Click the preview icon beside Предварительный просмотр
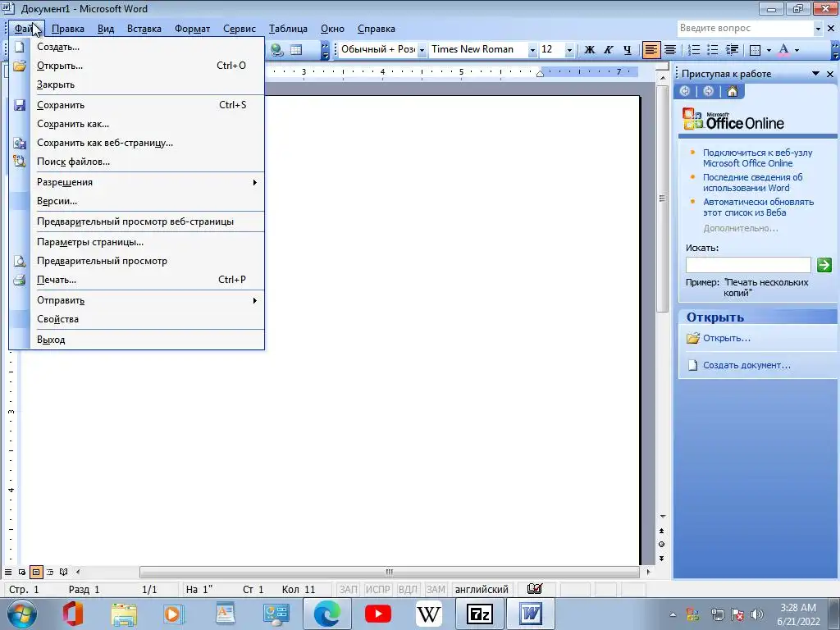 (x=20, y=261)
